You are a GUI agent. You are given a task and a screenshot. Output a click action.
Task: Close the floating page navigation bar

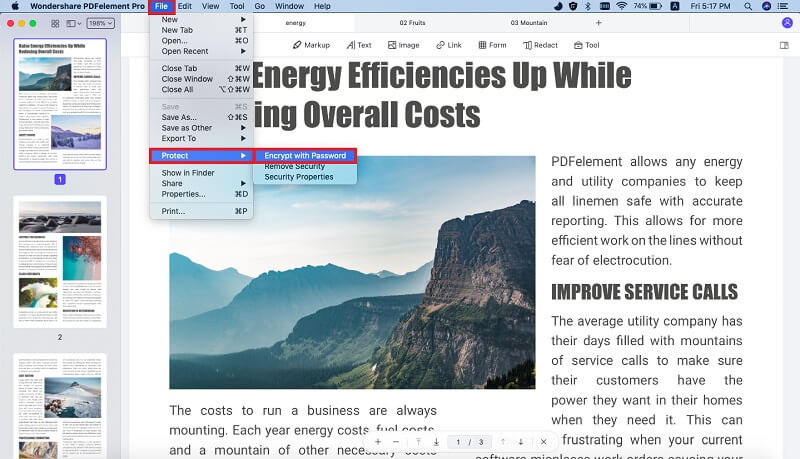[x=543, y=442]
